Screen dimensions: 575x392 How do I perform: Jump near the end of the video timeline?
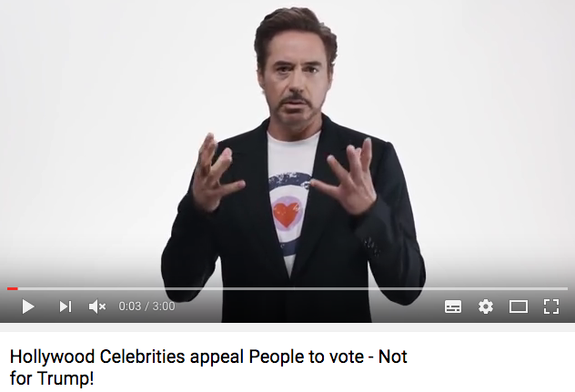[x=561, y=289]
